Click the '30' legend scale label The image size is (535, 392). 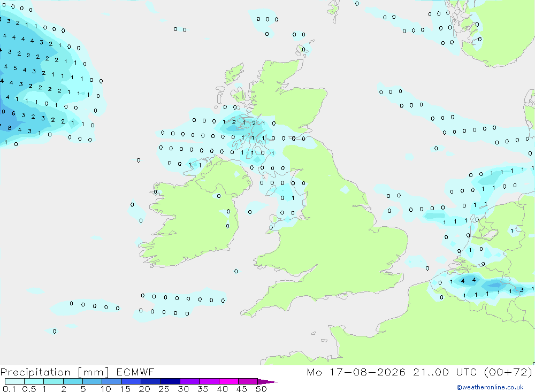184,389
